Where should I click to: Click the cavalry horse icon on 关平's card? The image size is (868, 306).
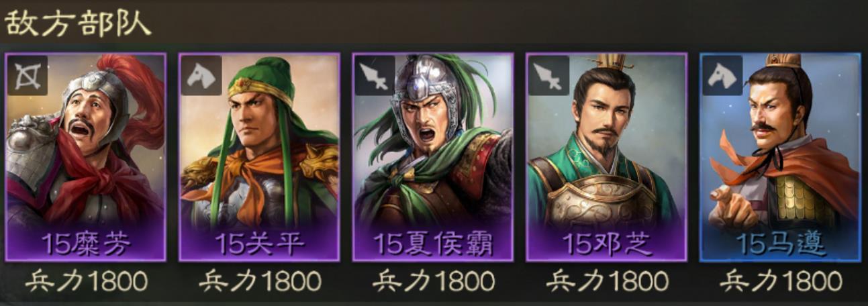click(x=201, y=75)
